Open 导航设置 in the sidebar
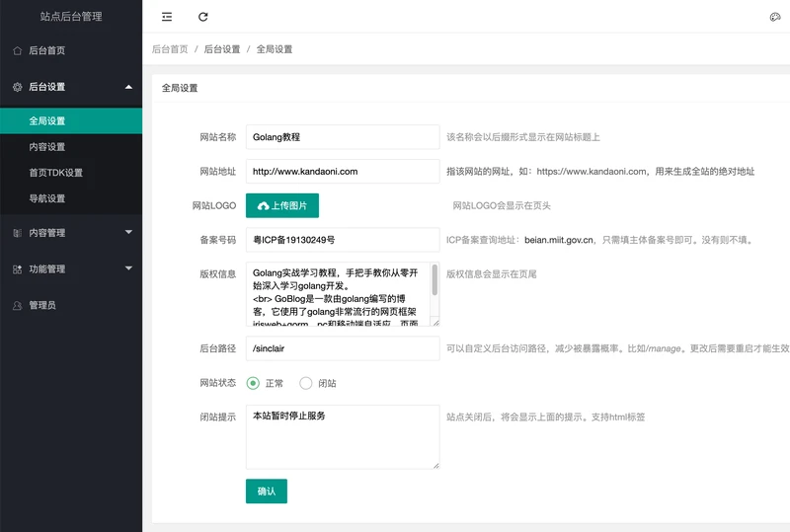 point(47,198)
